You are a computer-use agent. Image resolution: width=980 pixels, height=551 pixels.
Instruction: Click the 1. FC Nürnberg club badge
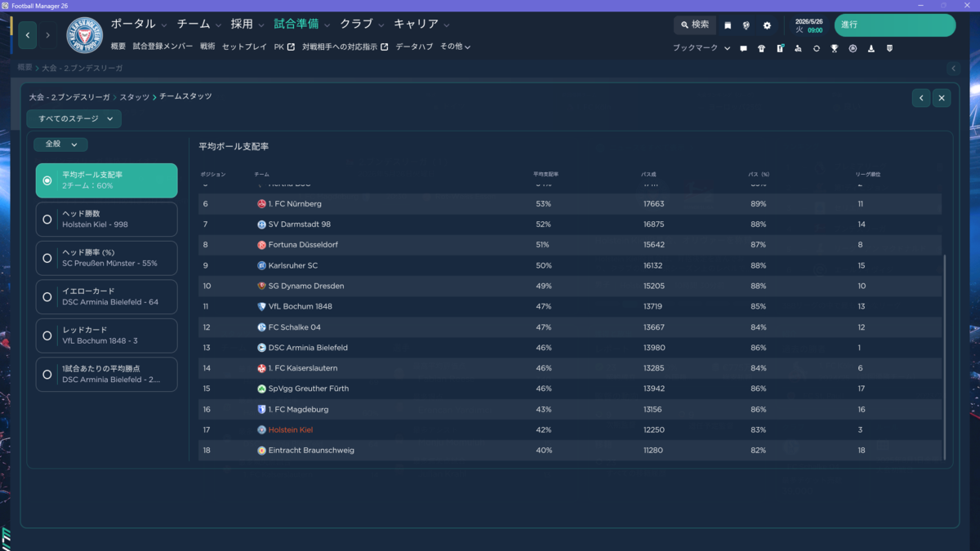tap(261, 204)
